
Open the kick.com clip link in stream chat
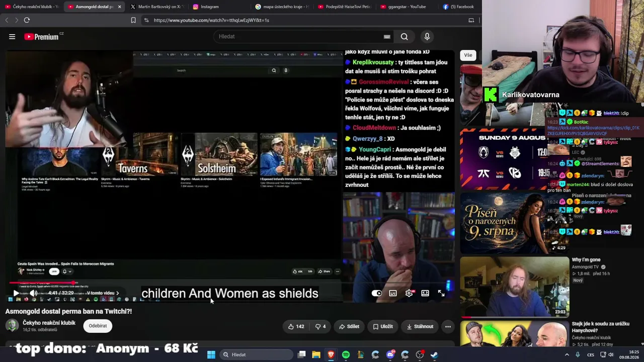tap(593, 131)
